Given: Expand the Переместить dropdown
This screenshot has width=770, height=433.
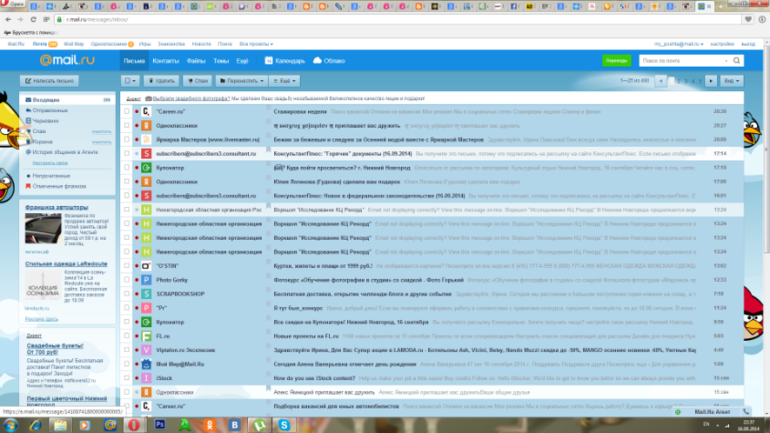Looking at the screenshot, I should coord(240,80).
